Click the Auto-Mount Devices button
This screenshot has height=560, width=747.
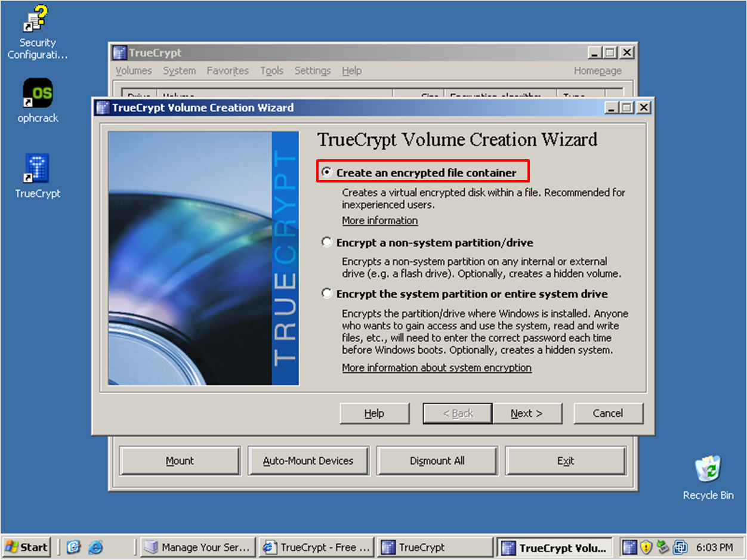click(x=308, y=461)
